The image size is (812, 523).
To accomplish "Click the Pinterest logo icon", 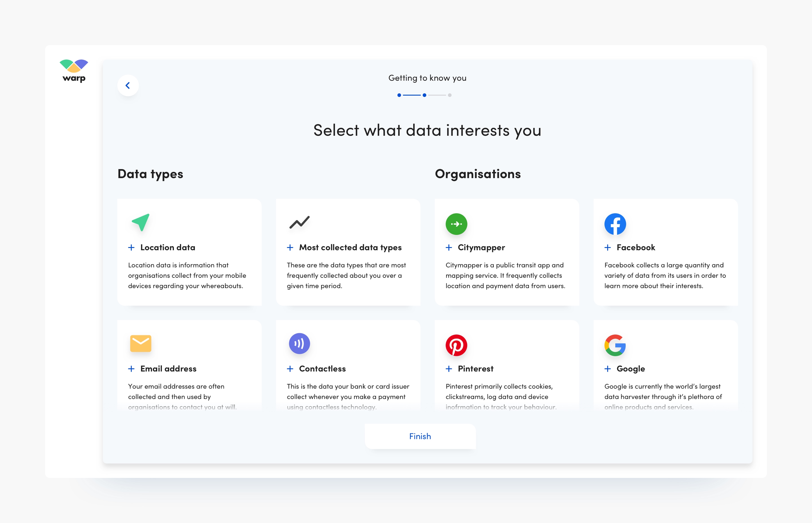I will [x=456, y=345].
